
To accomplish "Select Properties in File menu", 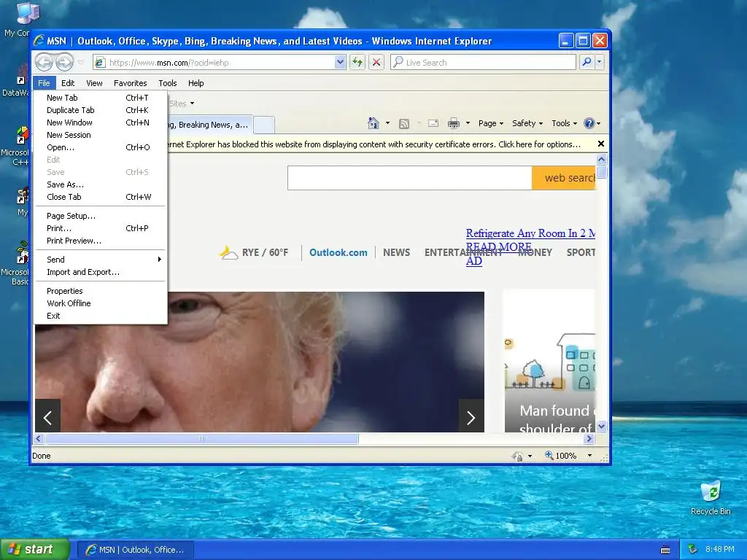I will (100, 291).
